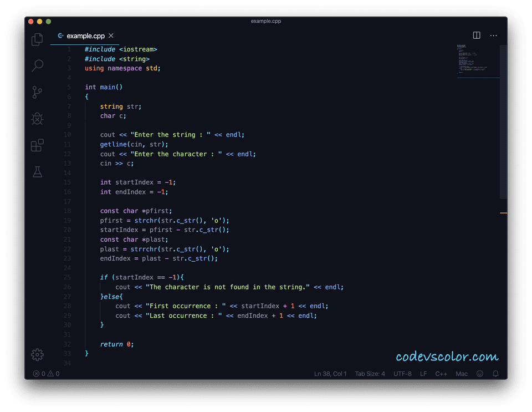Open Go to Line via Ln 38 indicator
The image size is (532, 412).
tap(331, 373)
